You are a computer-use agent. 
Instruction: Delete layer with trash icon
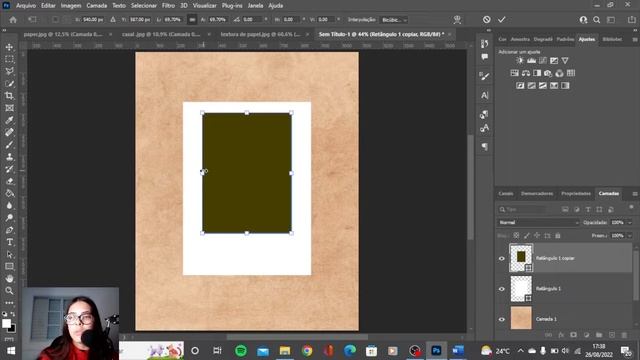pyautogui.click(x=624, y=335)
